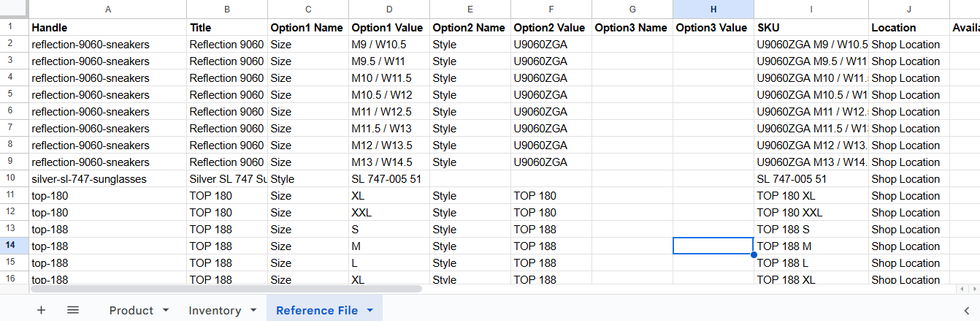Open the All Sheets list icon
The image size is (980, 321).
73,310
